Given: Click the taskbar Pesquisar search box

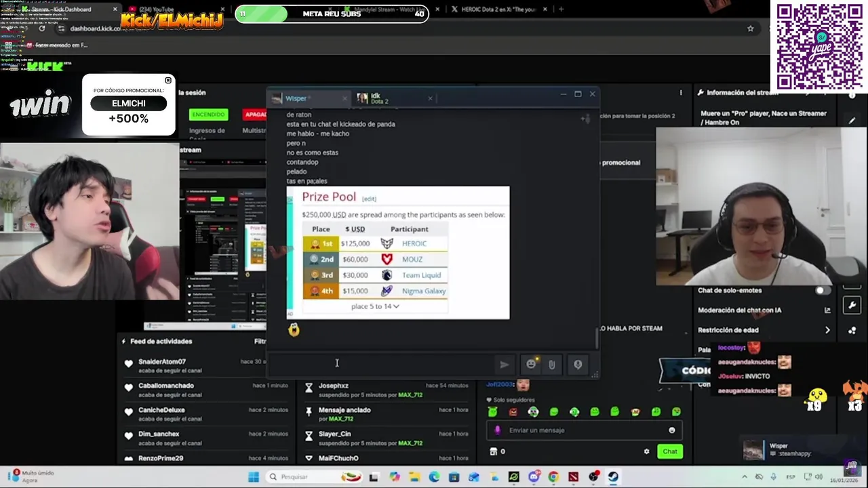Looking at the screenshot, I should (x=315, y=476).
